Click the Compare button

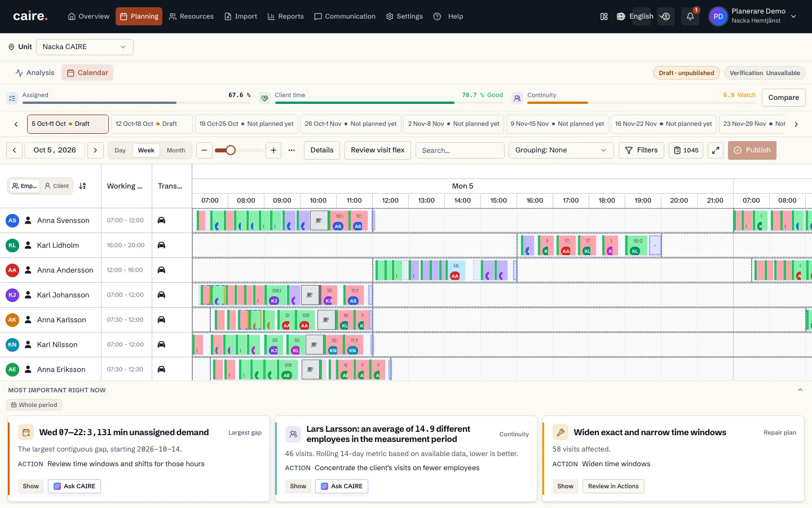(784, 98)
